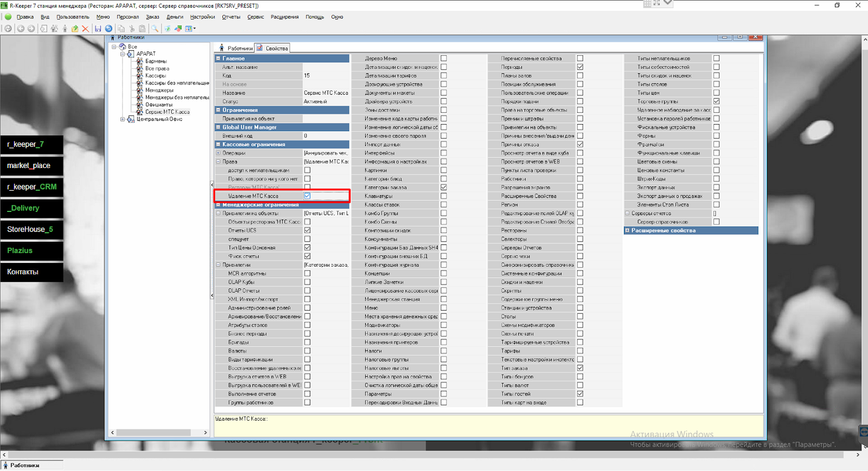Select the Свойства tab
This screenshot has height=471, width=868.
(x=272, y=48)
